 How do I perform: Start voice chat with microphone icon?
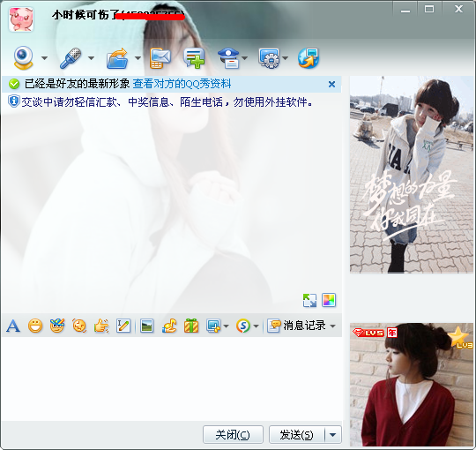pos(71,57)
